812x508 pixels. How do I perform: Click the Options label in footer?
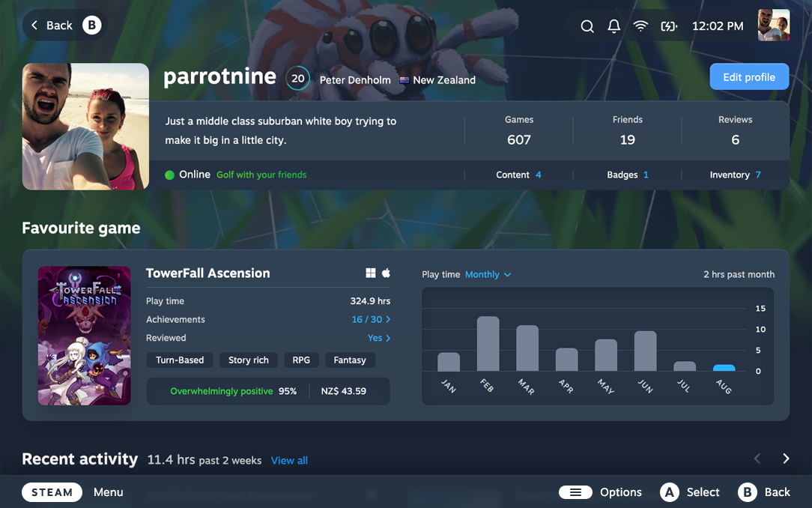pyautogui.click(x=620, y=492)
